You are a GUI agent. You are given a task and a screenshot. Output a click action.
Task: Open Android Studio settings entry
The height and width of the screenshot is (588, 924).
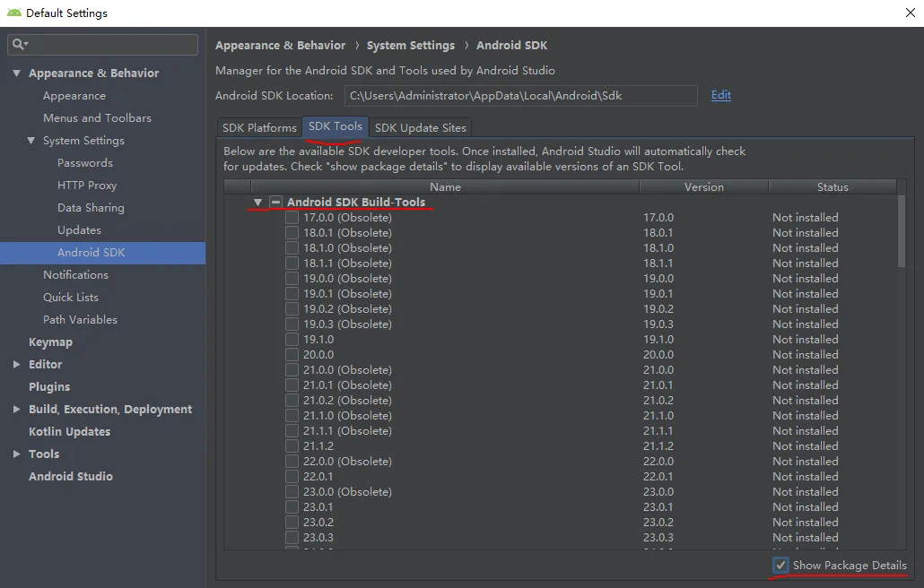71,476
